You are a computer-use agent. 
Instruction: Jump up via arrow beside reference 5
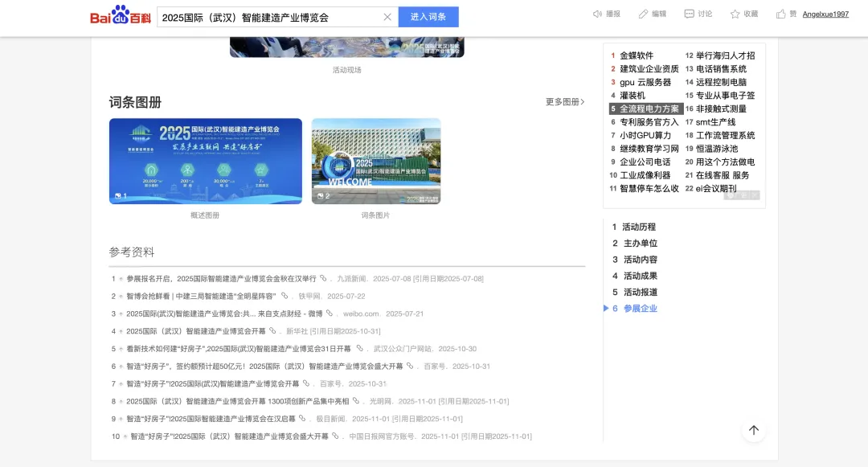(121, 349)
